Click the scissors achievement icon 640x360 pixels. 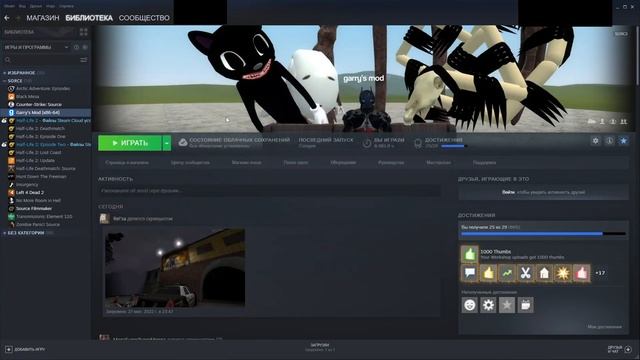(526, 273)
